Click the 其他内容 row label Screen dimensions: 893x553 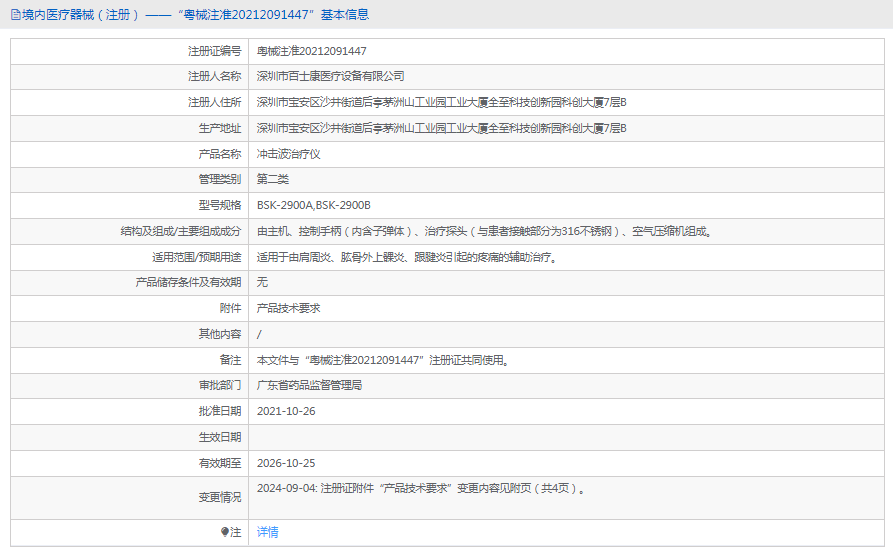(220, 334)
